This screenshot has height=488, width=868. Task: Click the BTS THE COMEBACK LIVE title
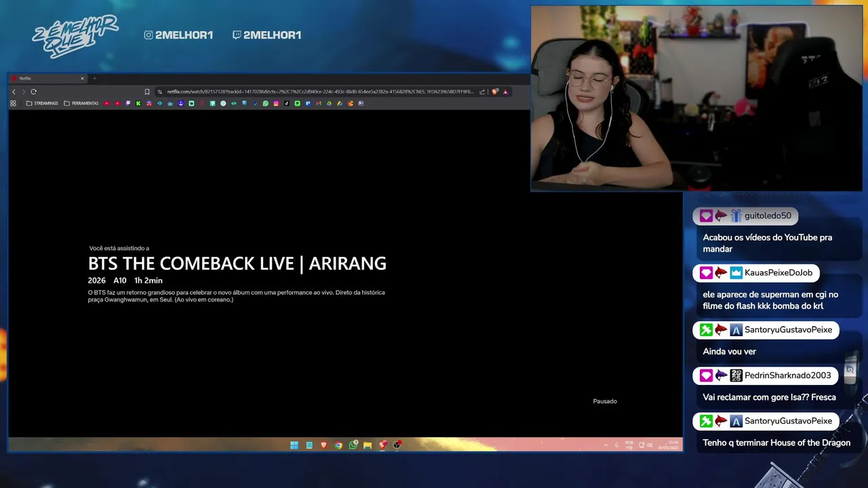click(x=237, y=264)
